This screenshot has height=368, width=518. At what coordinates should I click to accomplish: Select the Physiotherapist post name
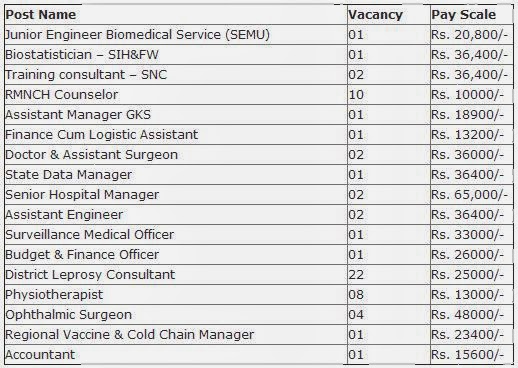click(x=54, y=295)
